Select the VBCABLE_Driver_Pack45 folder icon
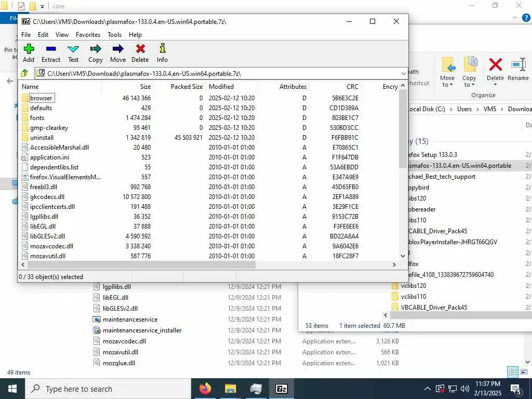The image size is (532, 399). pyautogui.click(x=395, y=307)
